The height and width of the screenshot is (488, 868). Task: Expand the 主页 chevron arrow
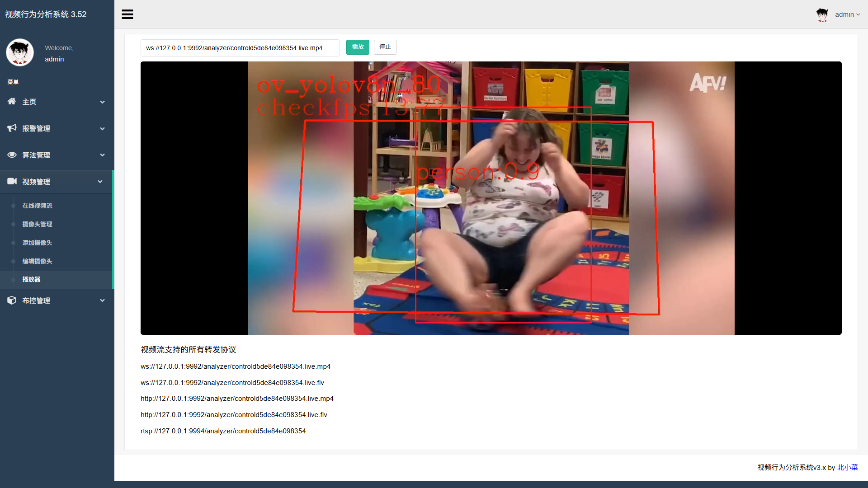tap(103, 102)
